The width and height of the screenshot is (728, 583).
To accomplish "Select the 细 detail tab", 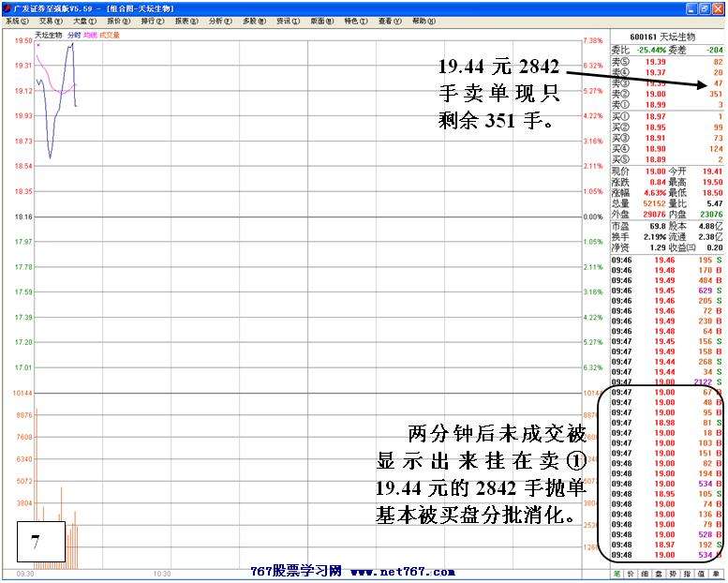I will 647,572.
